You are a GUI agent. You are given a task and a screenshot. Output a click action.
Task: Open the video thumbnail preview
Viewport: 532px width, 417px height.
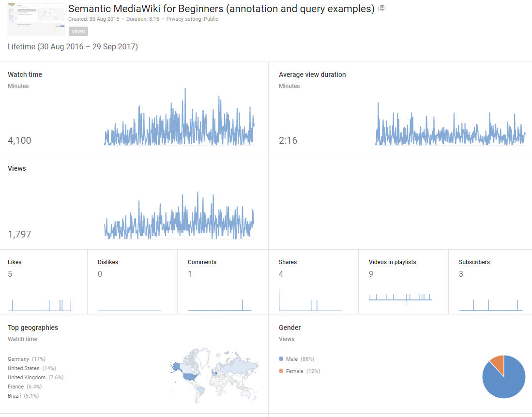pos(36,19)
